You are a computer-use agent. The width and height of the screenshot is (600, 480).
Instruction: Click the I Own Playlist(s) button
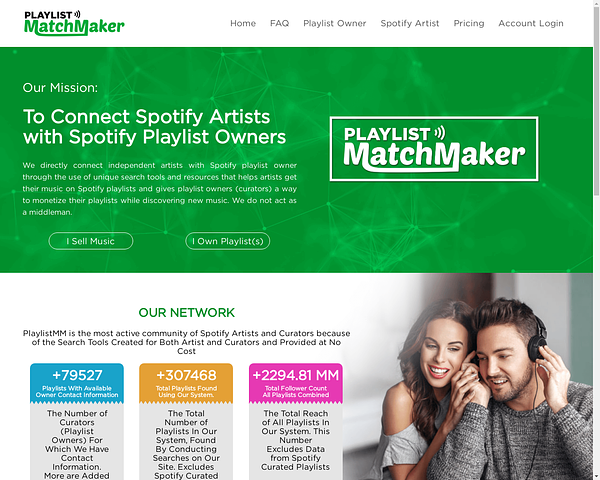click(228, 241)
